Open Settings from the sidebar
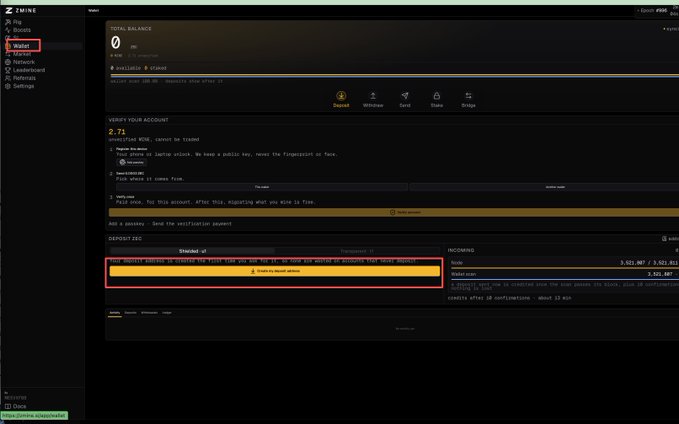This screenshot has height=424, width=679. 23,86
